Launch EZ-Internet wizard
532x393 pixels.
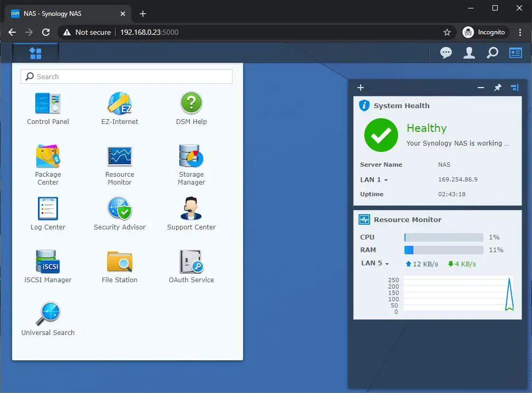120,109
